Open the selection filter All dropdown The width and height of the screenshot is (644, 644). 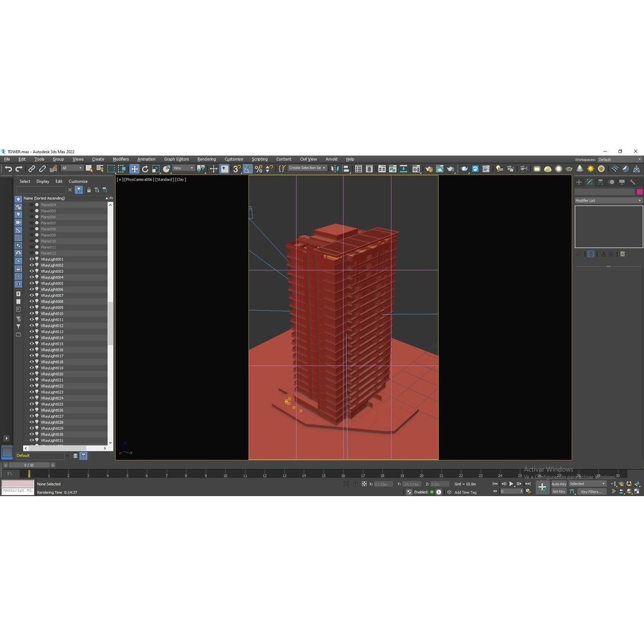(72, 168)
